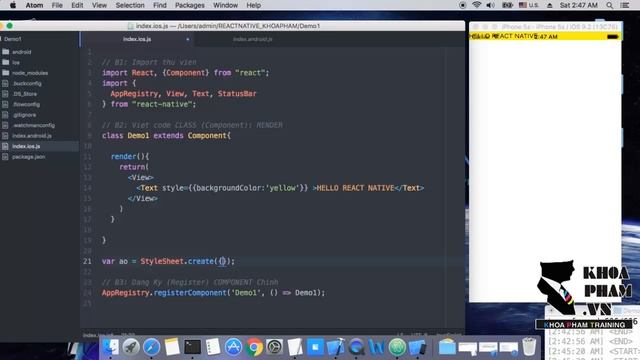Open Terminal from the Dock
This screenshot has width=640, height=360.
coord(192,347)
